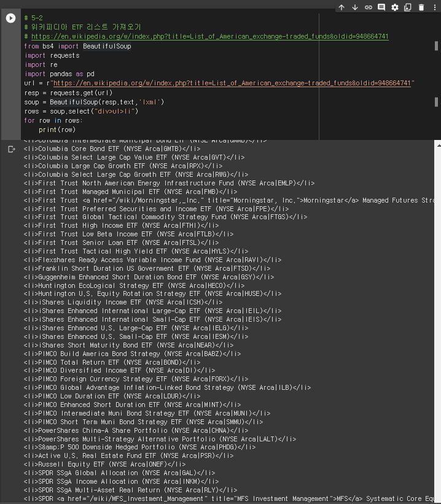Click output row 'PIMCO Build America Bond Strategy'
The image size is (441, 504).
(x=132, y=354)
